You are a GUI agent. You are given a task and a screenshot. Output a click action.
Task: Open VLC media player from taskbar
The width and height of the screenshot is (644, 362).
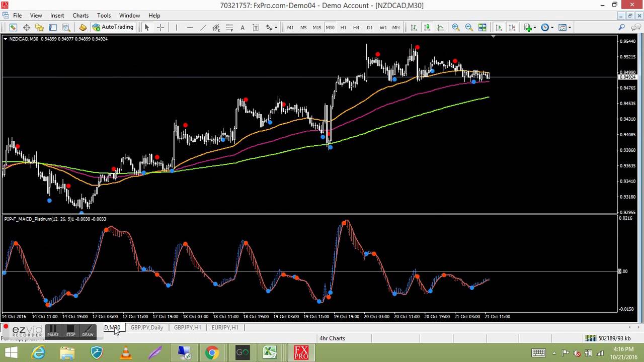click(x=125, y=353)
